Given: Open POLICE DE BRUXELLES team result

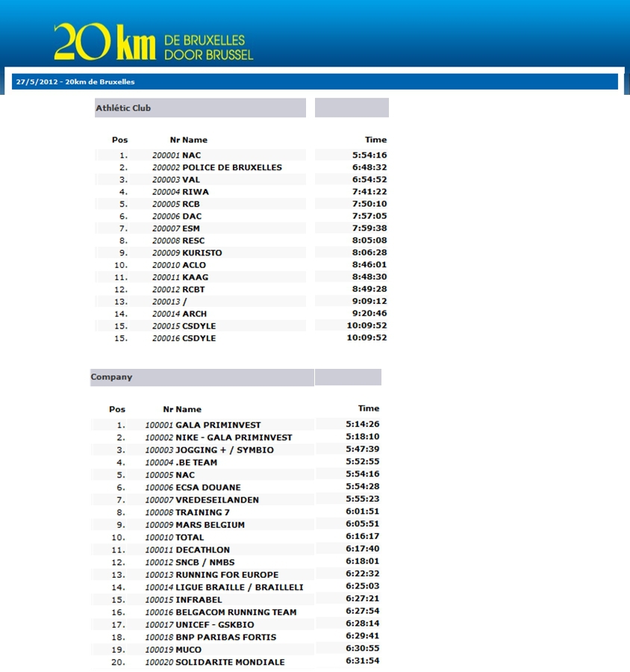Looking at the screenshot, I should click(x=231, y=167).
